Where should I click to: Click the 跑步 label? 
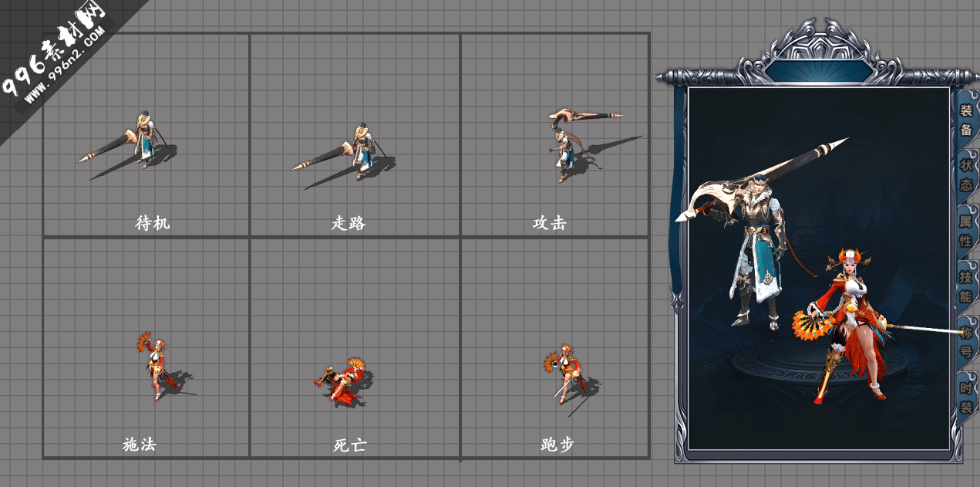coord(557,445)
